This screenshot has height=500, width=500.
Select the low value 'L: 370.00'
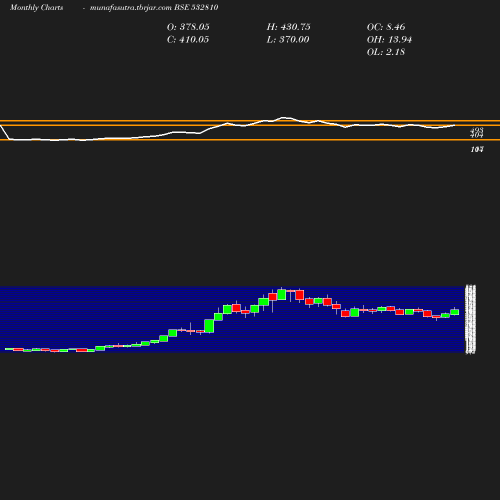click(x=288, y=40)
